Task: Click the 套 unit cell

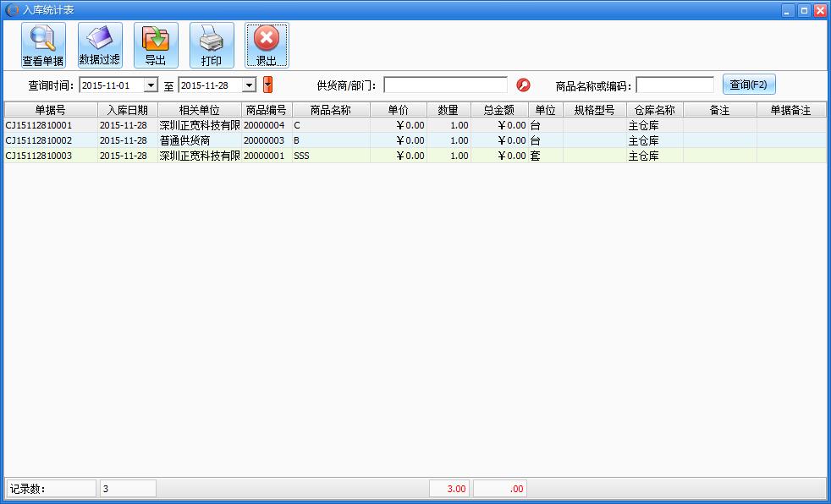Action: tap(545, 156)
